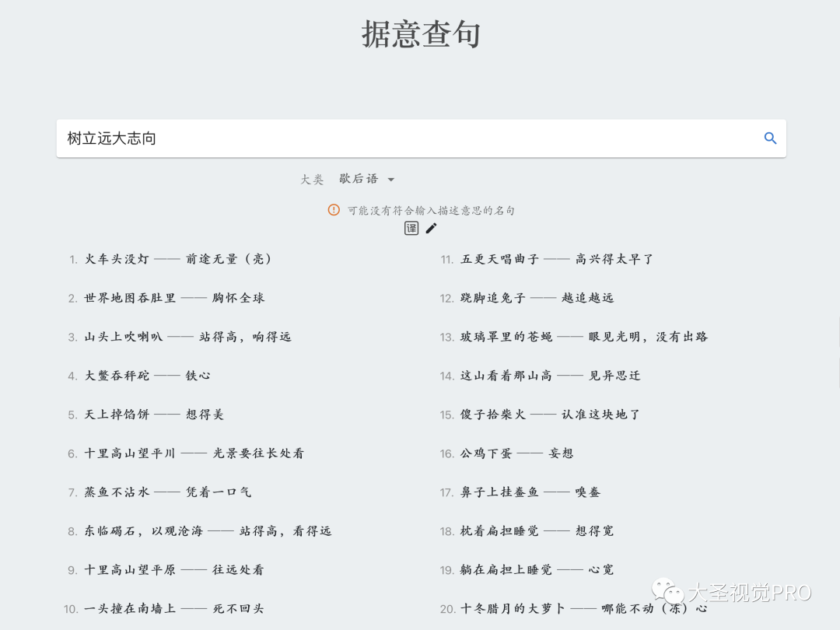Screen dimensions: 840x630
Task: Click the orange warning exclamation icon
Action: click(334, 210)
